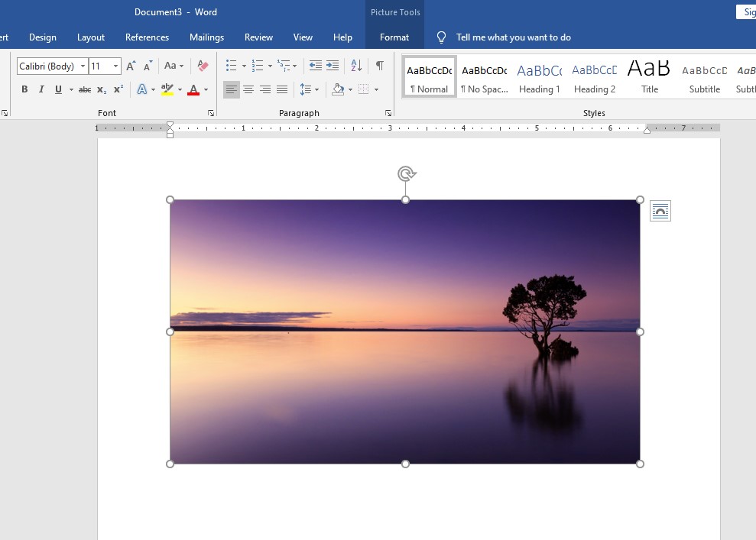Screen dimensions: 756x540
Task: Apply center paragraph alignment
Action: [x=248, y=89]
